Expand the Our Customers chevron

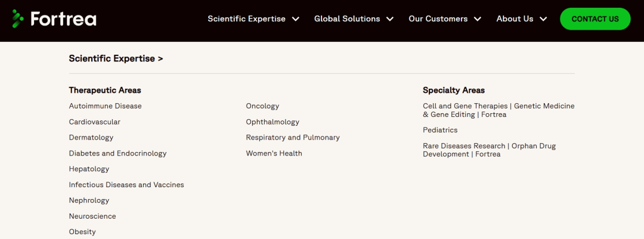click(x=478, y=19)
